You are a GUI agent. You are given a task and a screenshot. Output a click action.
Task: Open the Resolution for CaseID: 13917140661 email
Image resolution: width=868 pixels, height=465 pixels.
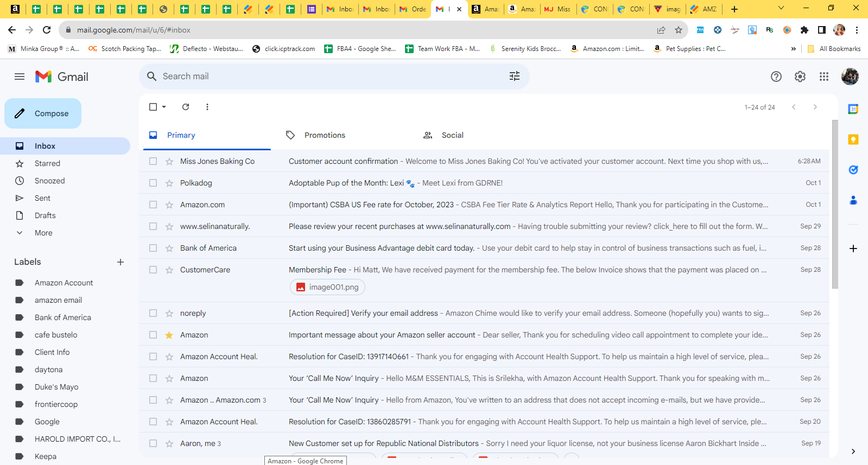(x=484, y=356)
